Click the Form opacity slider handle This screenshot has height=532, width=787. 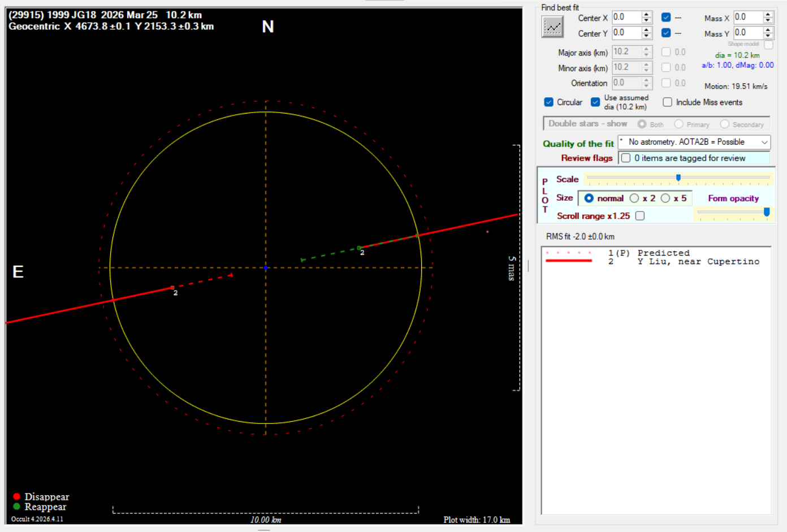point(767,212)
